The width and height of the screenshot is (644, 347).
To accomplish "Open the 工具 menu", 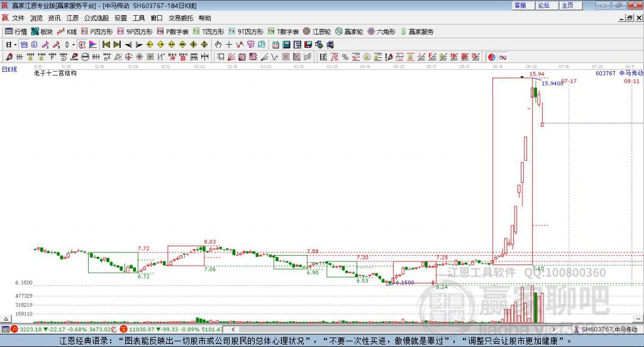I will coord(138,18).
